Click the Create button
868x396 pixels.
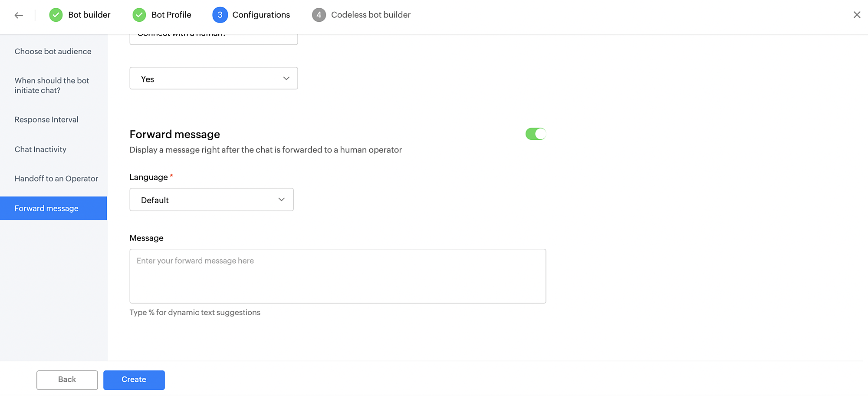pos(134,380)
